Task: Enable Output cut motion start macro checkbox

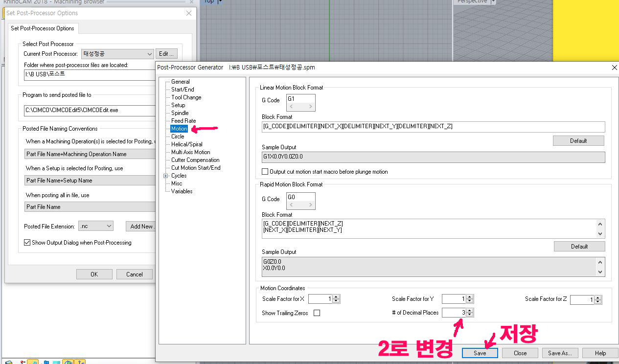Action: click(265, 172)
